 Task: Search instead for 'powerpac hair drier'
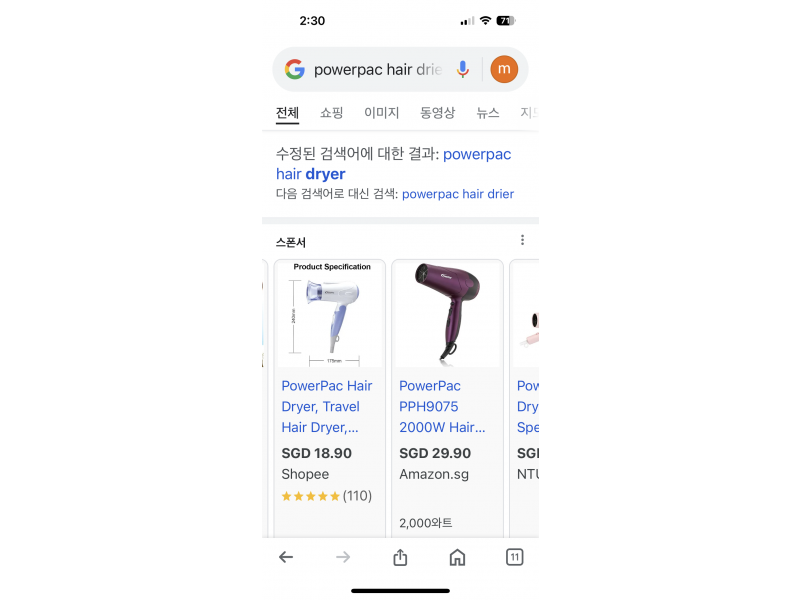point(458,194)
